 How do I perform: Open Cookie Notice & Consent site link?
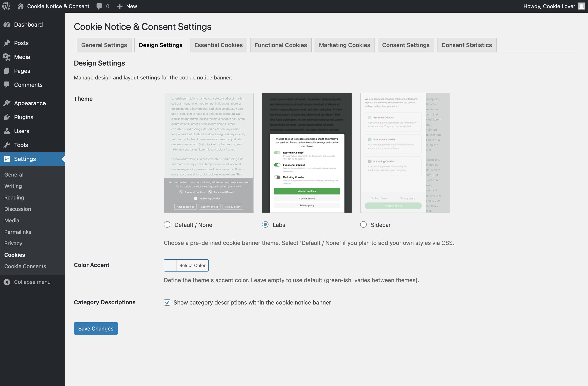(58, 6)
